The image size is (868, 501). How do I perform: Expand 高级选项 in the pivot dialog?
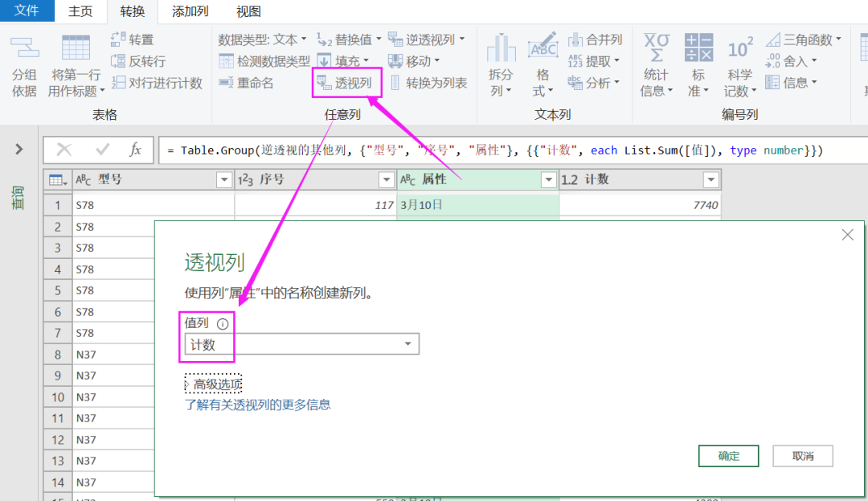[214, 384]
